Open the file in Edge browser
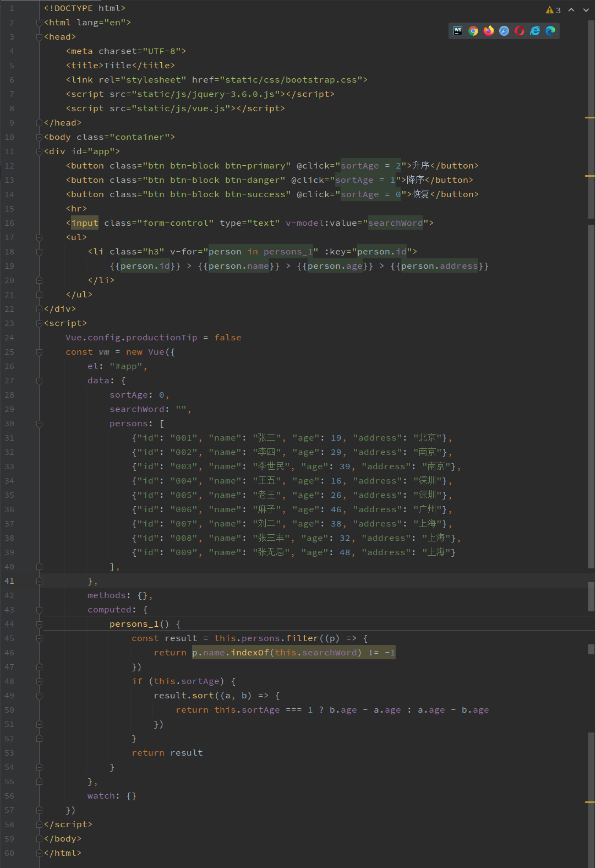This screenshot has height=868, width=596. click(550, 31)
